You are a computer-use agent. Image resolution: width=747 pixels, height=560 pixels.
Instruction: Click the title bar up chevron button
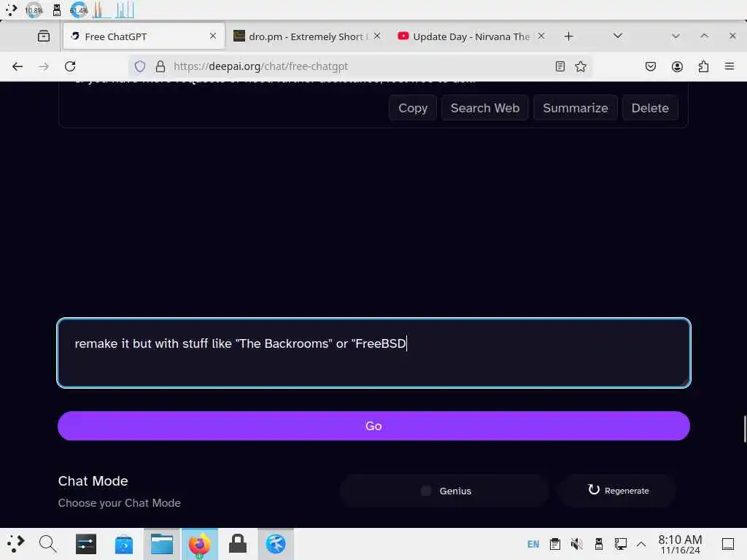click(704, 36)
